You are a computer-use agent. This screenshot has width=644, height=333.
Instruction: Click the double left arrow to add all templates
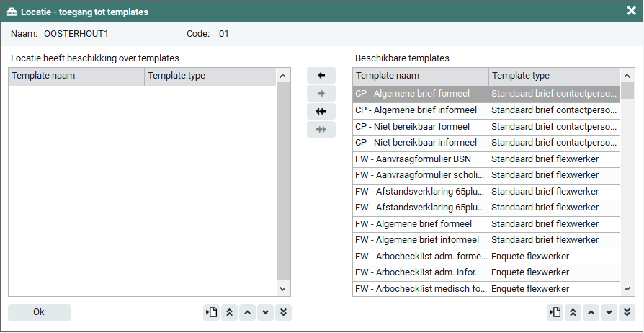321,112
